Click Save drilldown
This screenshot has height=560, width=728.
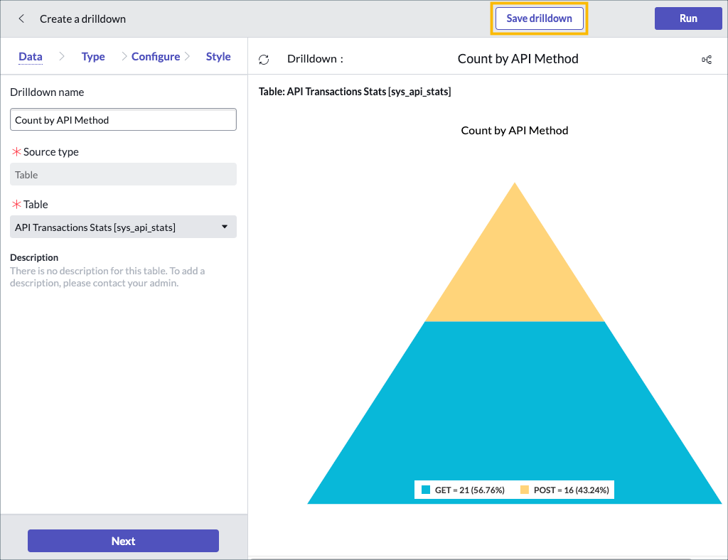coord(539,18)
